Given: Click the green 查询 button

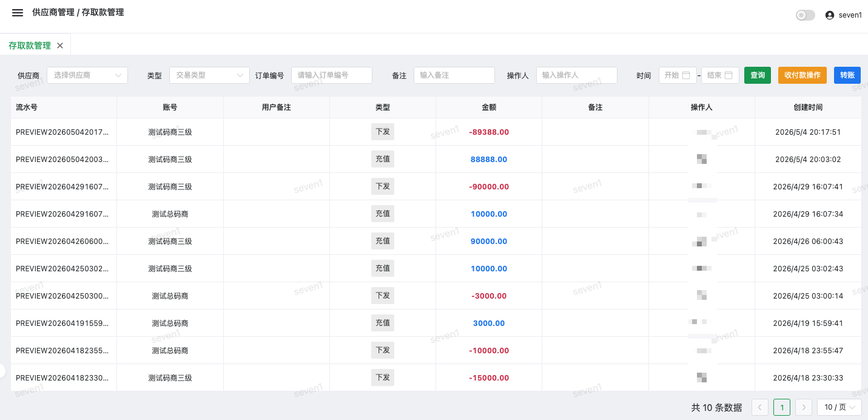Looking at the screenshot, I should 758,75.
